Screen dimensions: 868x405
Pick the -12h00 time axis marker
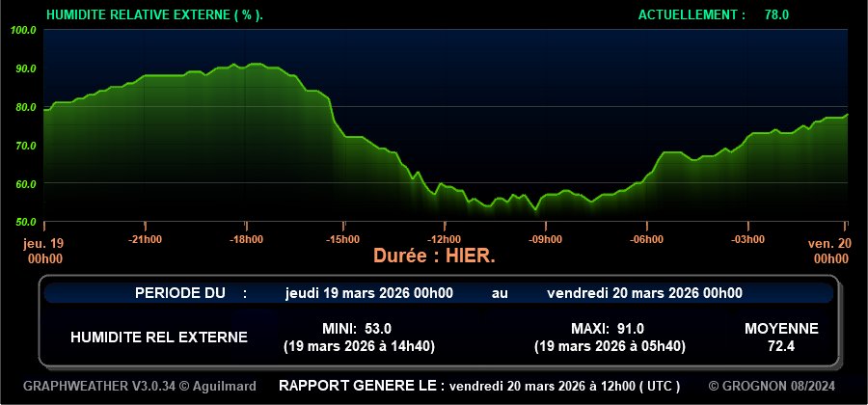[445, 239]
